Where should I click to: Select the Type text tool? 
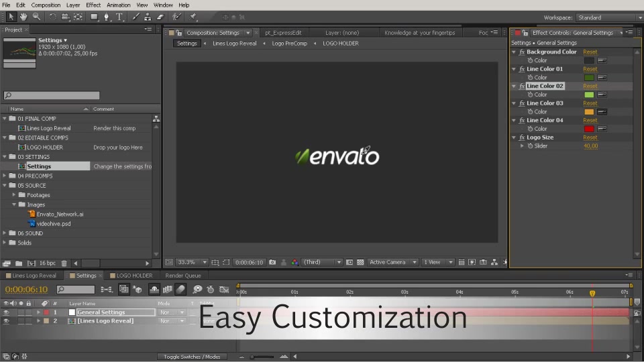tap(119, 17)
